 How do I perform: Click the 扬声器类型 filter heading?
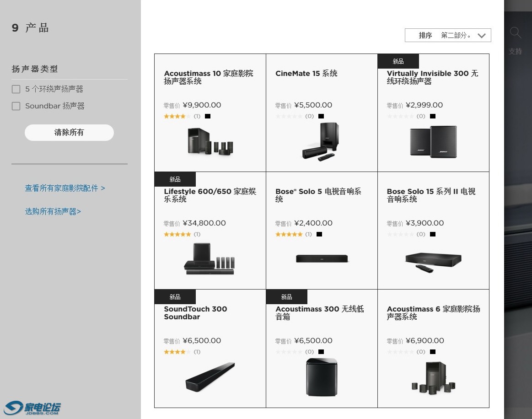[x=35, y=69]
